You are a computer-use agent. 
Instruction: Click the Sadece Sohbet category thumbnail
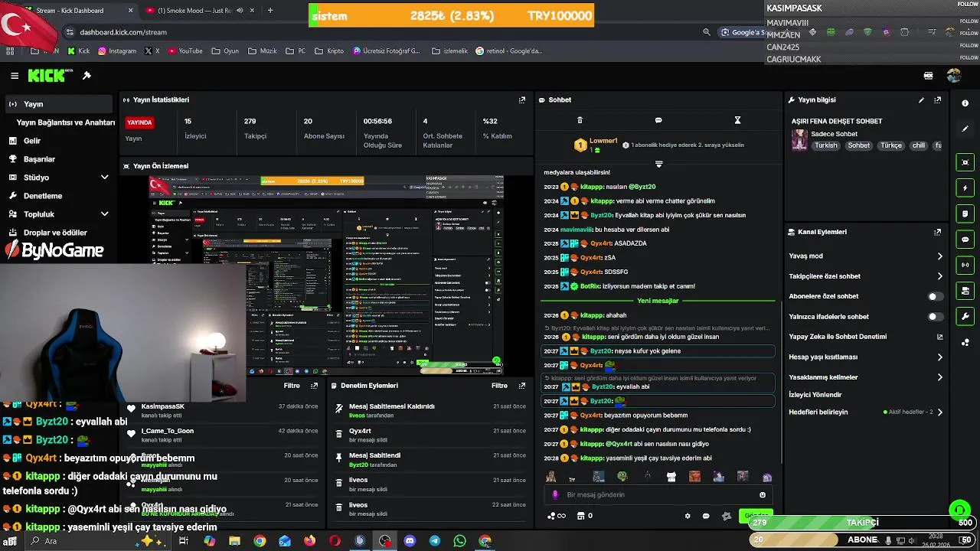coord(799,140)
